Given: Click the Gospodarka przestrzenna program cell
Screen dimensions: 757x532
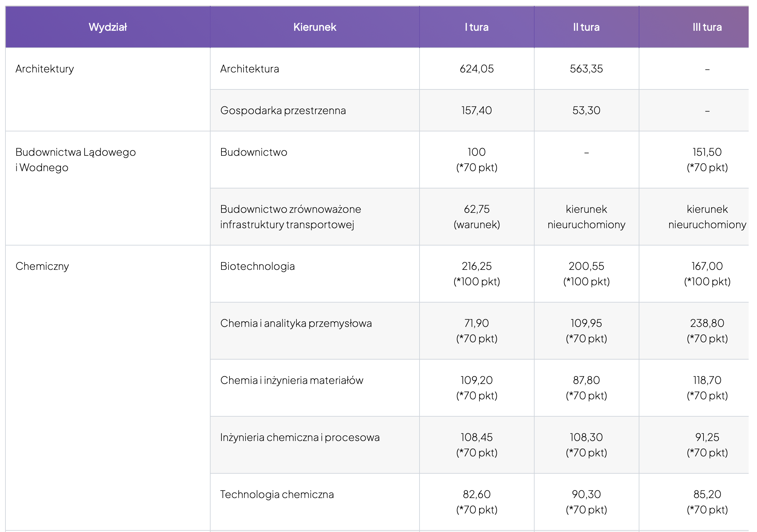Looking at the screenshot, I should (283, 111).
